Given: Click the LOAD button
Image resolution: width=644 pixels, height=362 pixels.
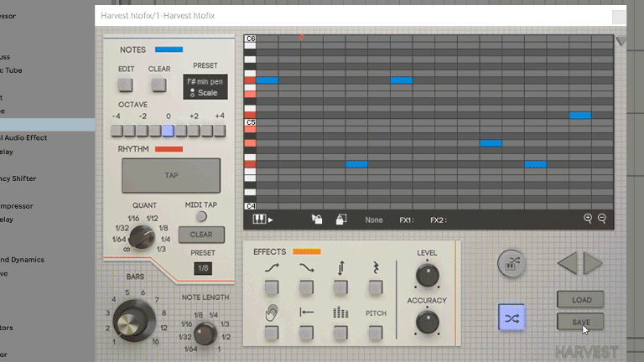Looking at the screenshot, I should click(580, 300).
